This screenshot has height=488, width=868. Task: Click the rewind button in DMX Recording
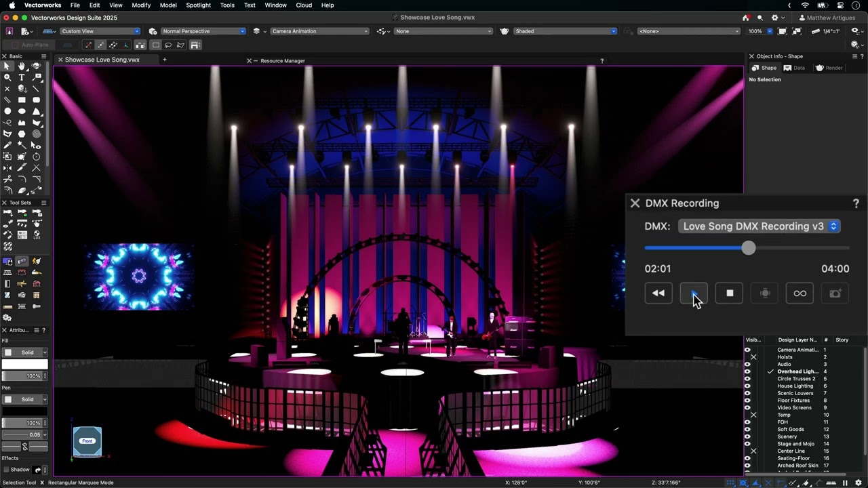tap(658, 293)
